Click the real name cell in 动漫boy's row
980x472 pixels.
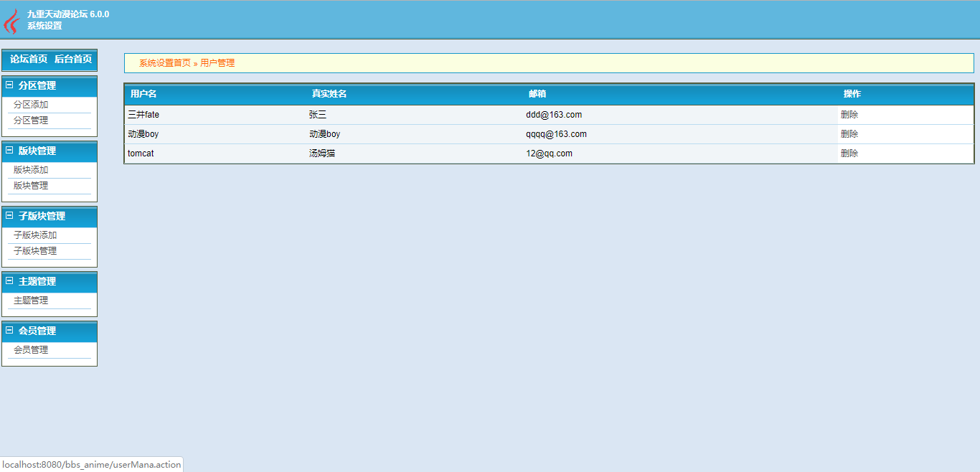click(325, 134)
